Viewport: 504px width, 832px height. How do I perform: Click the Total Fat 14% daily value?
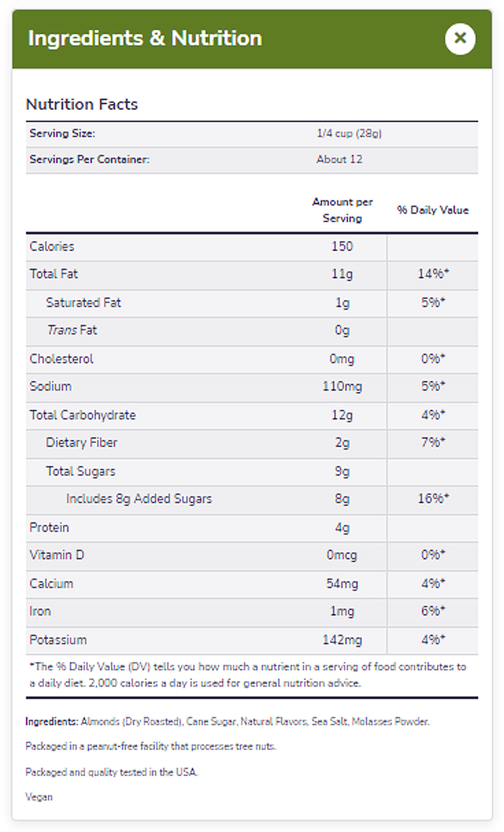[x=433, y=274]
